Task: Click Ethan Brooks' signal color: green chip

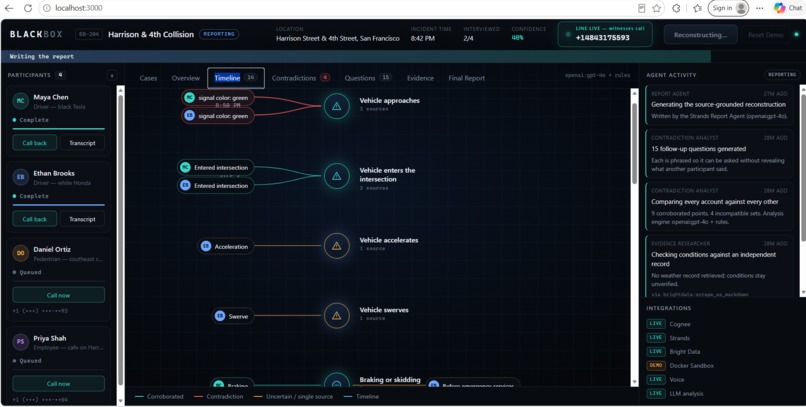Action: [x=217, y=116]
